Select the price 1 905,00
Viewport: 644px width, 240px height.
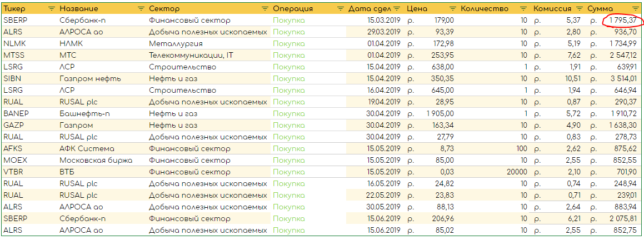point(440,113)
